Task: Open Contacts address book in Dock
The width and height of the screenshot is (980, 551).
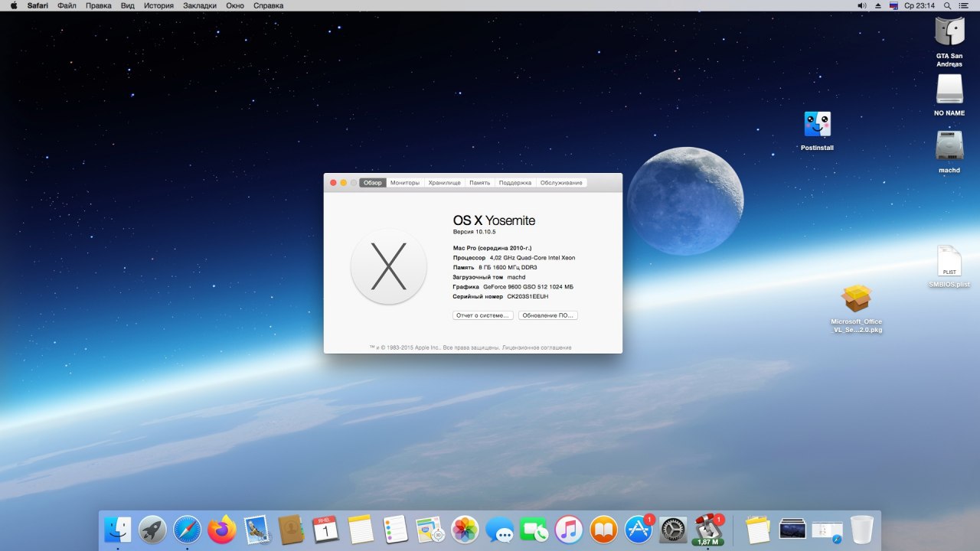Action: click(292, 529)
